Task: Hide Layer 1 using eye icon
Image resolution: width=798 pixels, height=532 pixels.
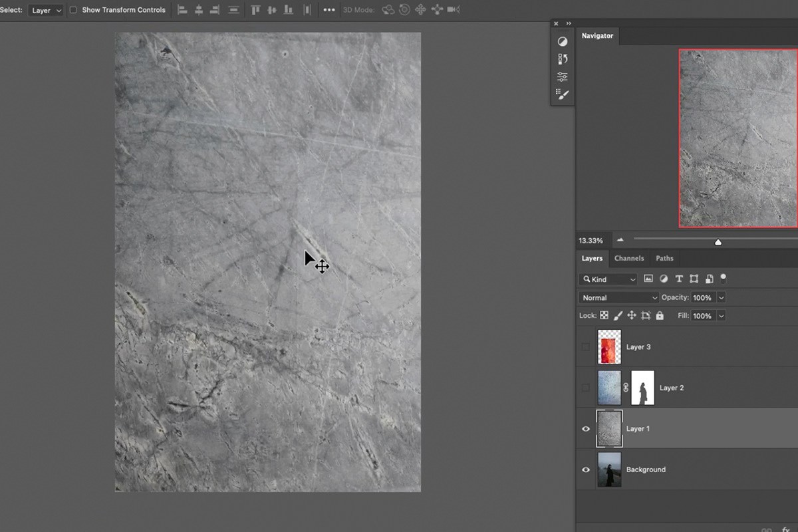Action: click(586, 429)
